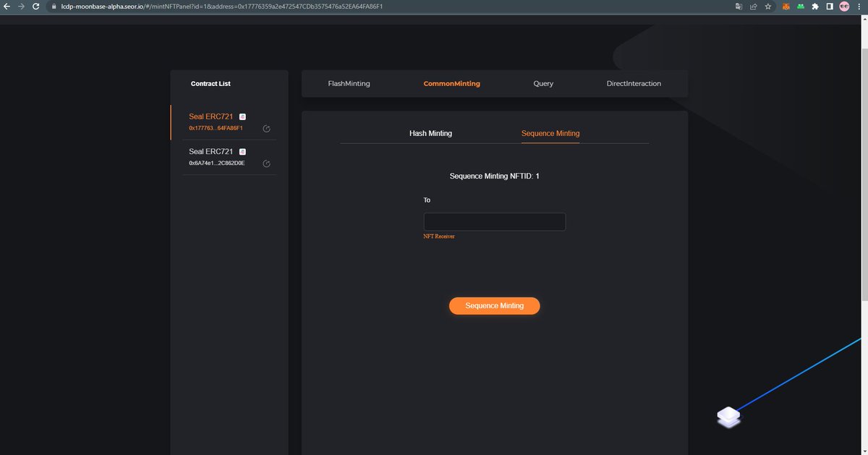Open the site lock info icon
This screenshot has height=455, width=868.
[53, 6]
